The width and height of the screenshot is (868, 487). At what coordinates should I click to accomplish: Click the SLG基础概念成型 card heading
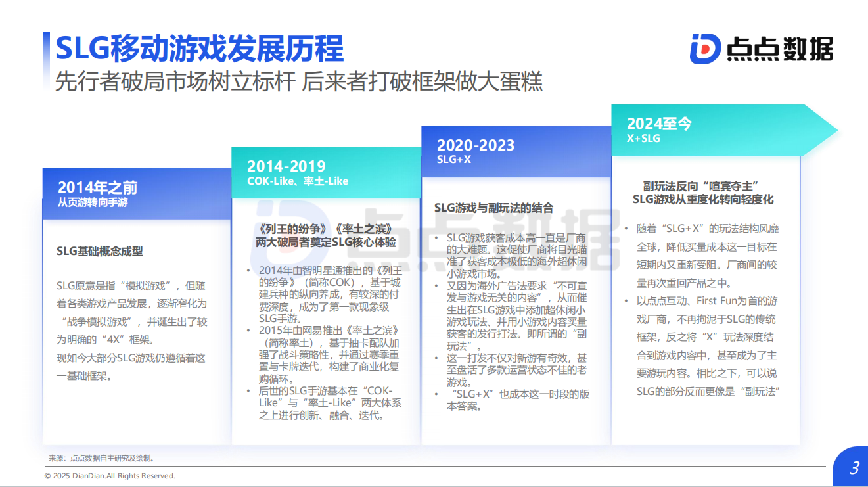pos(100,251)
